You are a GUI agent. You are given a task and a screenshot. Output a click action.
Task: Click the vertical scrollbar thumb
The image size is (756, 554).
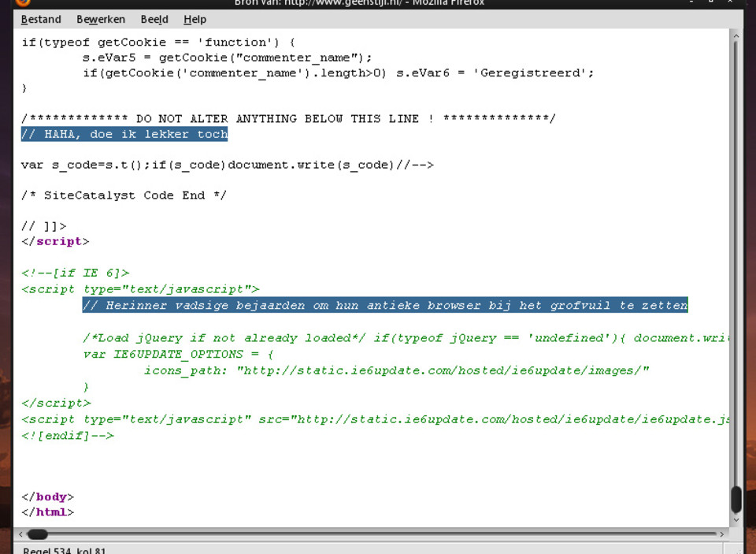(x=736, y=500)
